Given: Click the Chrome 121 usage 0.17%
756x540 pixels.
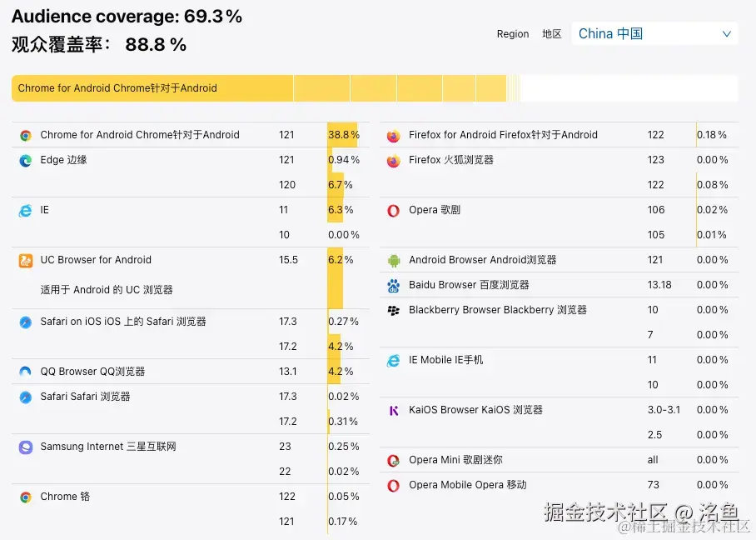Looking at the screenshot, I should pos(343,522).
